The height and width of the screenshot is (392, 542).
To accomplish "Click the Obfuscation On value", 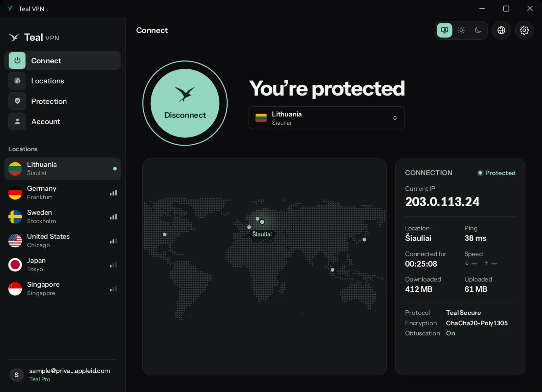I will [451, 333].
